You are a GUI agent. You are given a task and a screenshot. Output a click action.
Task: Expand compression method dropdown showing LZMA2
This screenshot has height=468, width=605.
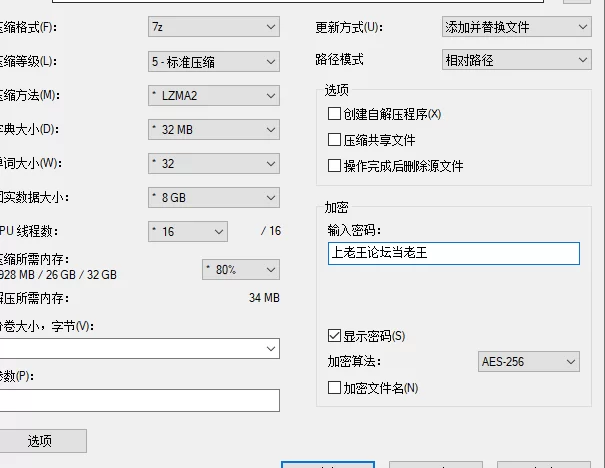click(x=214, y=95)
